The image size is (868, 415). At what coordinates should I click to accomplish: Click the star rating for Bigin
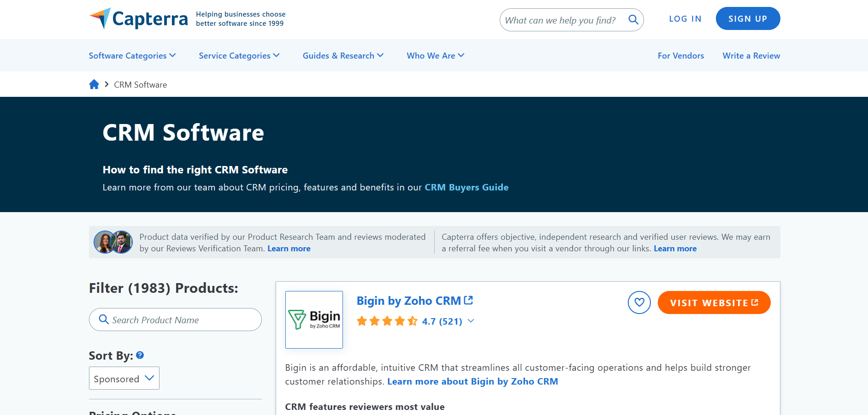pos(387,321)
